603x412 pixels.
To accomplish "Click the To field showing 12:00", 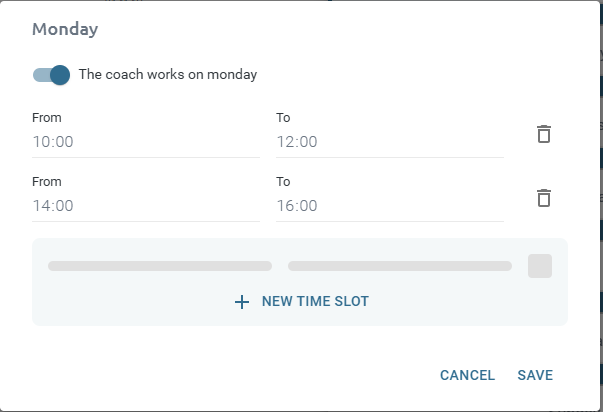I will pos(389,142).
